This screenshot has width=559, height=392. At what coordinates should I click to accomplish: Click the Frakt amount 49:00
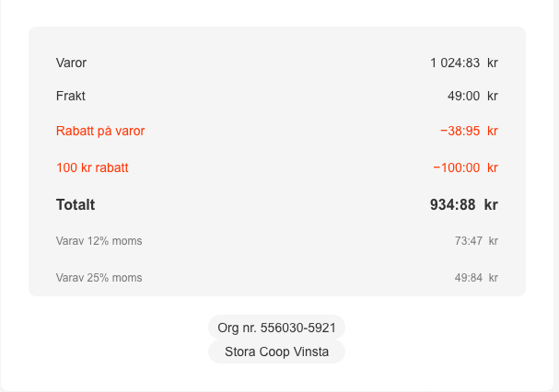click(463, 96)
